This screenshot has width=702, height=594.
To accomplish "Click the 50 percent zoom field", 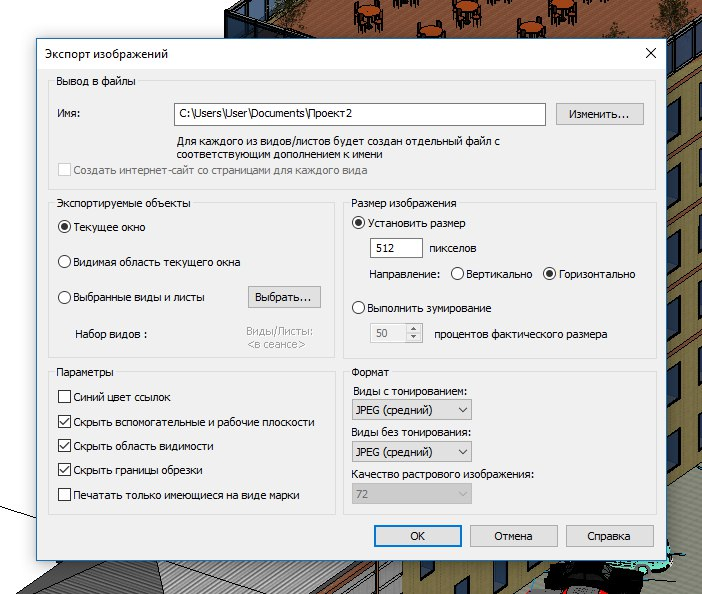I will (x=388, y=333).
